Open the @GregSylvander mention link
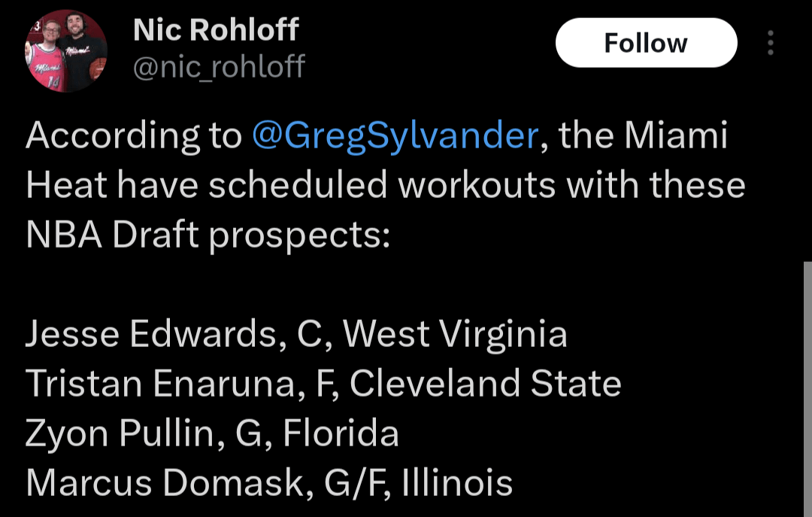This screenshot has height=517, width=812. click(395, 137)
